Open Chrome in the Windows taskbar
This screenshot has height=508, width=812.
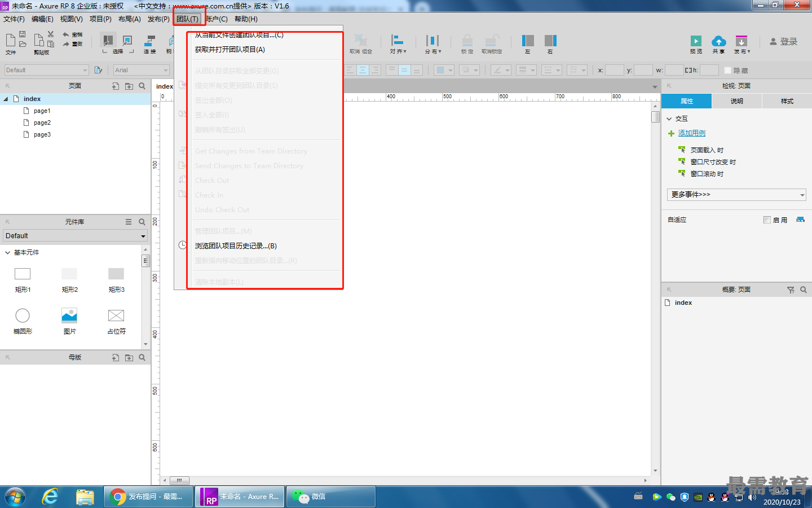pyautogui.click(x=148, y=497)
